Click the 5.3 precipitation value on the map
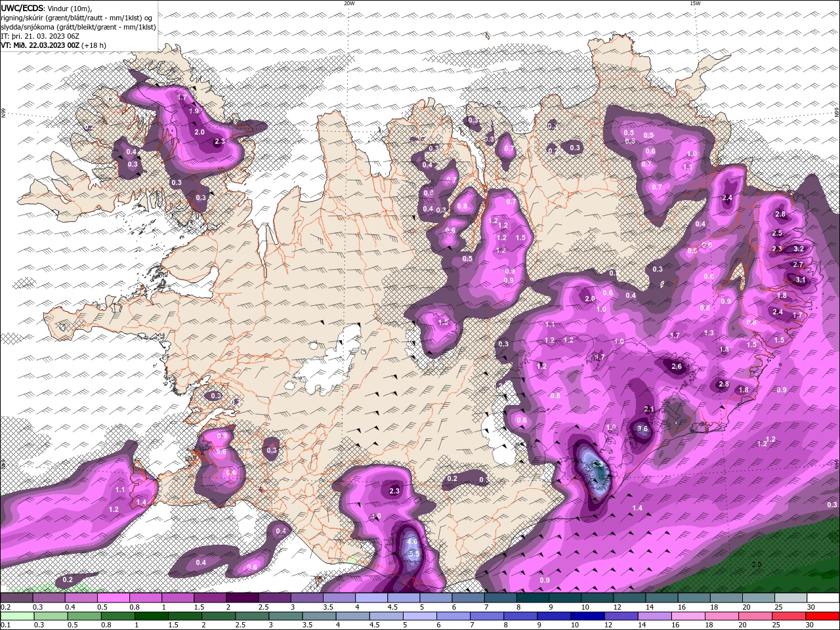This screenshot has width=840, height=630. (598, 464)
